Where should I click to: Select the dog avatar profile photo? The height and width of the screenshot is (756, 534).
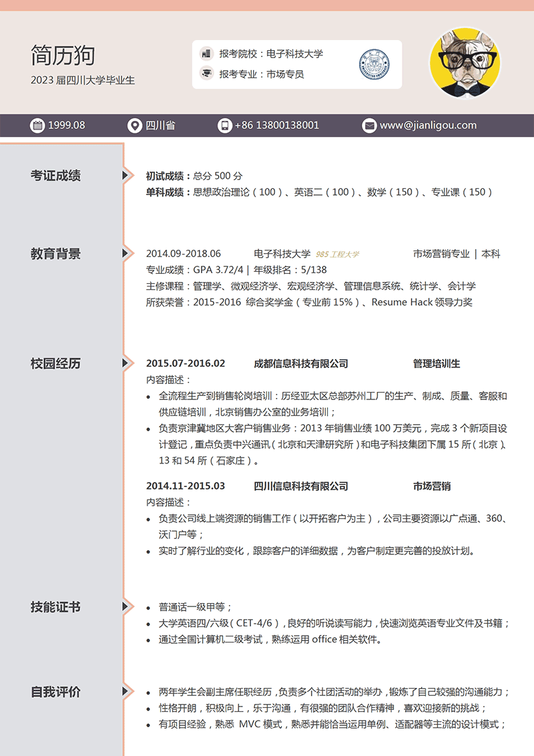pyautogui.click(x=465, y=64)
